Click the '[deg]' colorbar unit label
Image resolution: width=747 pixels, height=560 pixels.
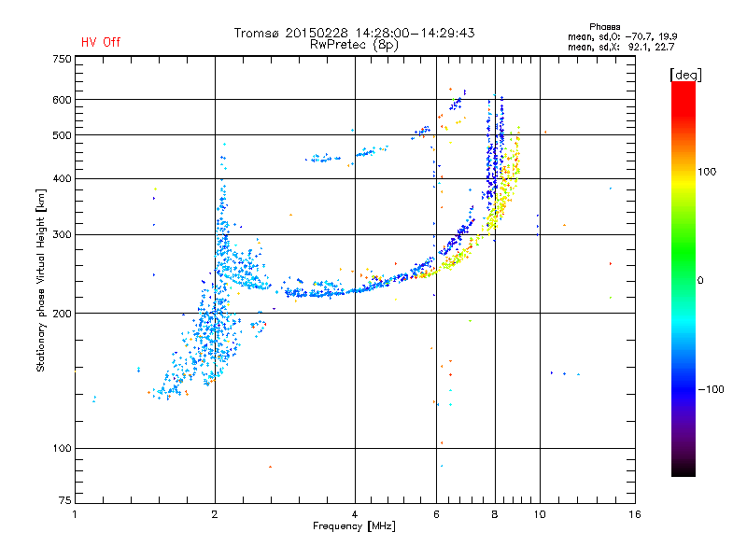[685, 75]
